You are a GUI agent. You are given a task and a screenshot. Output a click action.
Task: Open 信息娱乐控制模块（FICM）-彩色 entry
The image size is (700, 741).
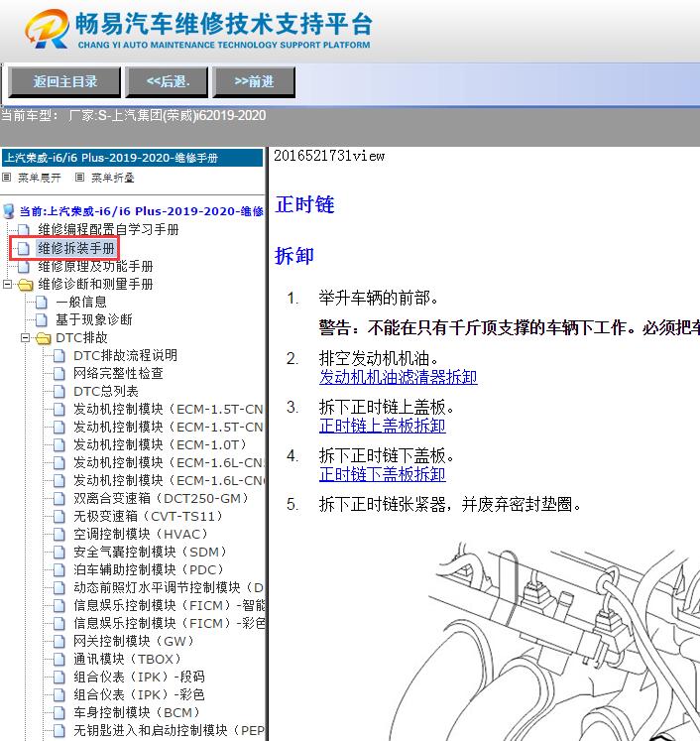[169, 623]
